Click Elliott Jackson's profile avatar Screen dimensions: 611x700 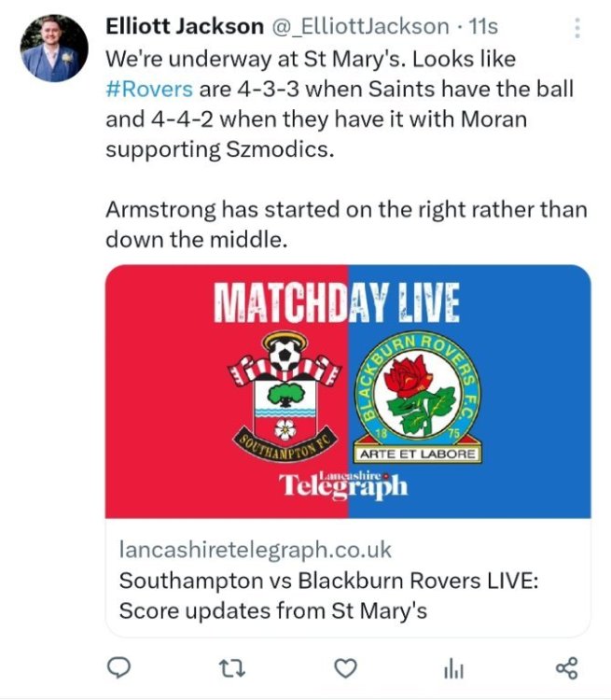tap(53, 47)
